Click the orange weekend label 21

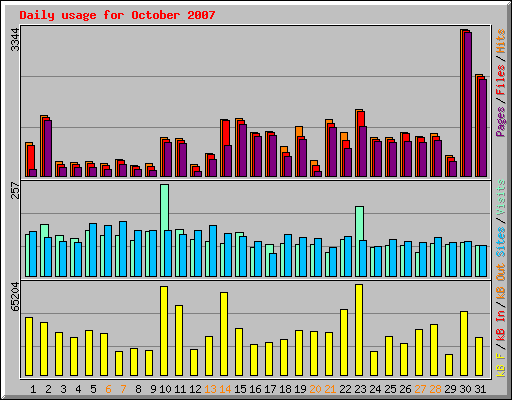tap(330, 389)
